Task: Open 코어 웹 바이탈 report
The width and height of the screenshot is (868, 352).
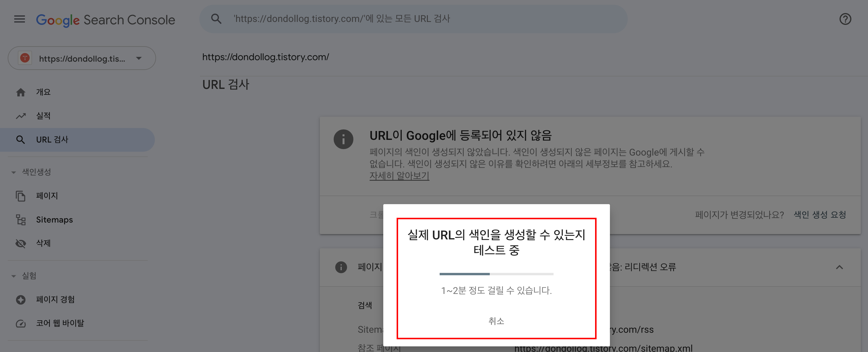Action: [77, 323]
